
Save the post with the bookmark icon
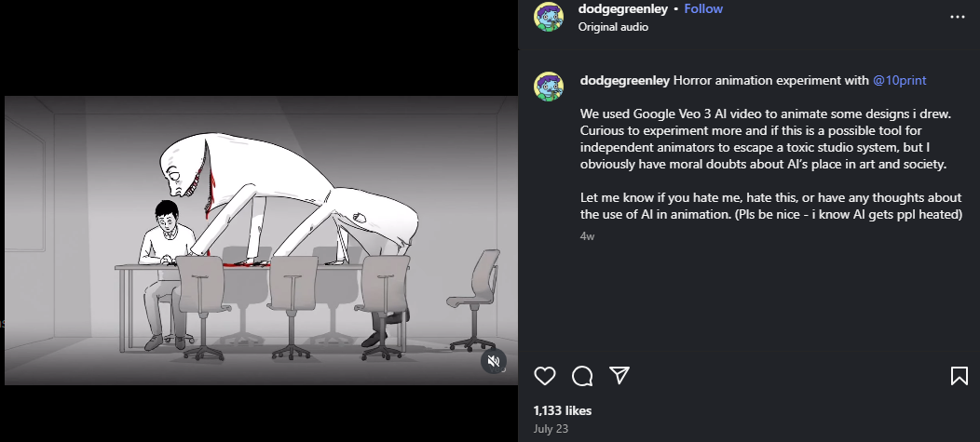960,376
